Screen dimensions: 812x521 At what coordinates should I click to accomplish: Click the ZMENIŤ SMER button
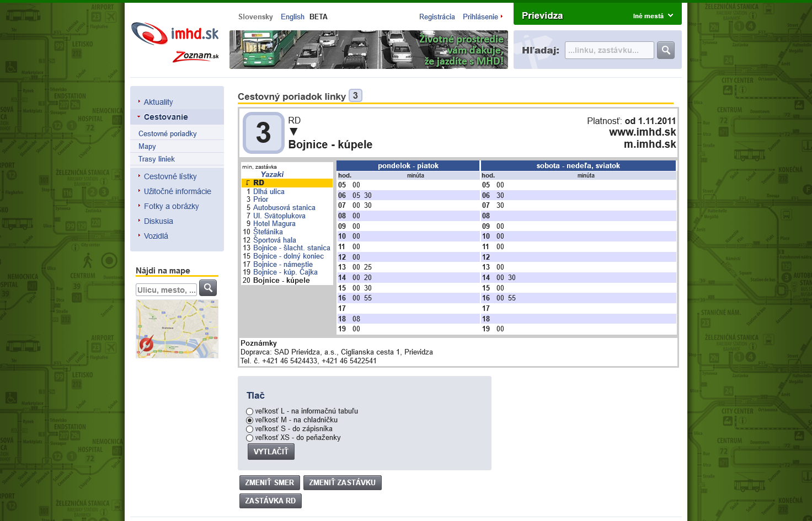point(270,482)
